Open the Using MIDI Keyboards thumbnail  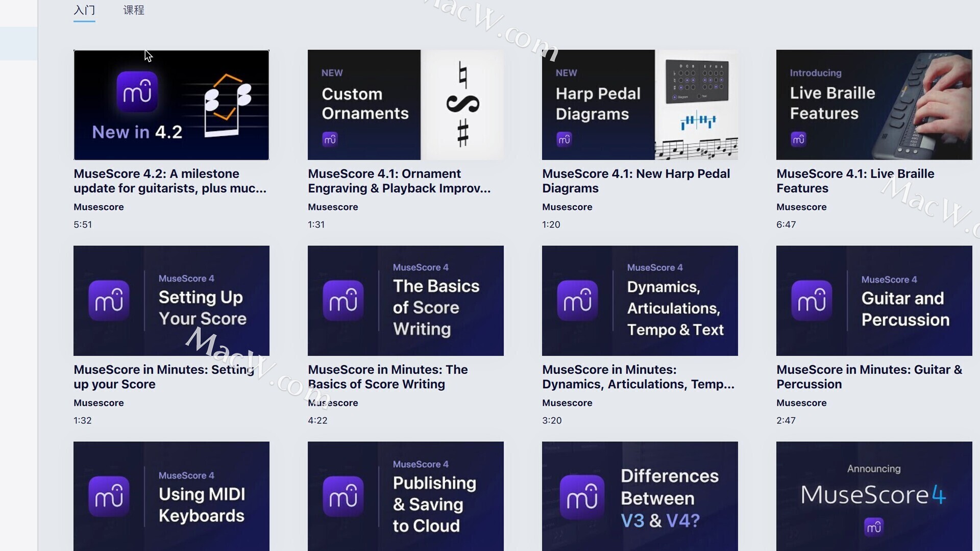[x=171, y=496]
